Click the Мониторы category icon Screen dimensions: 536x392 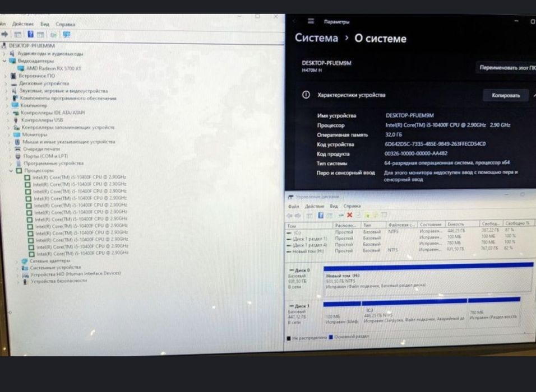(x=17, y=134)
